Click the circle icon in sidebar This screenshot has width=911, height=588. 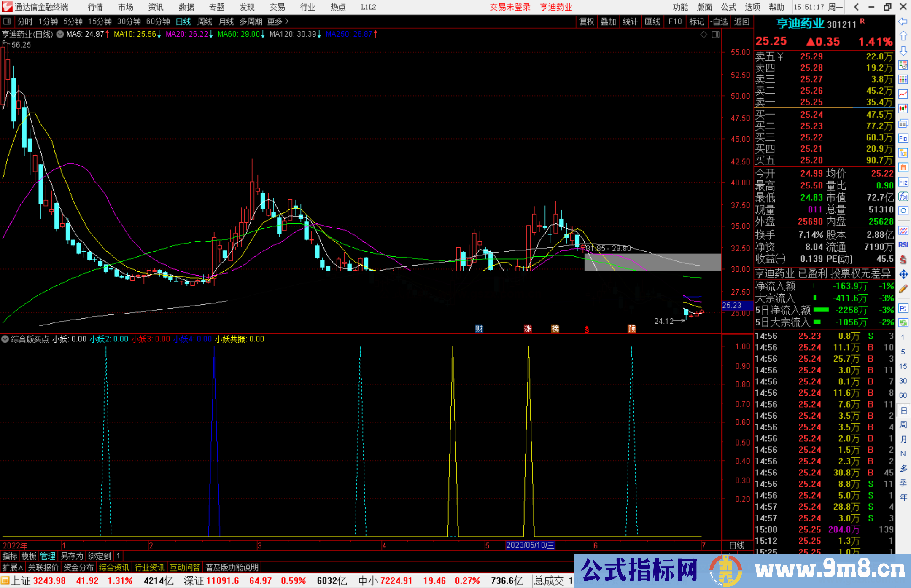(x=903, y=211)
